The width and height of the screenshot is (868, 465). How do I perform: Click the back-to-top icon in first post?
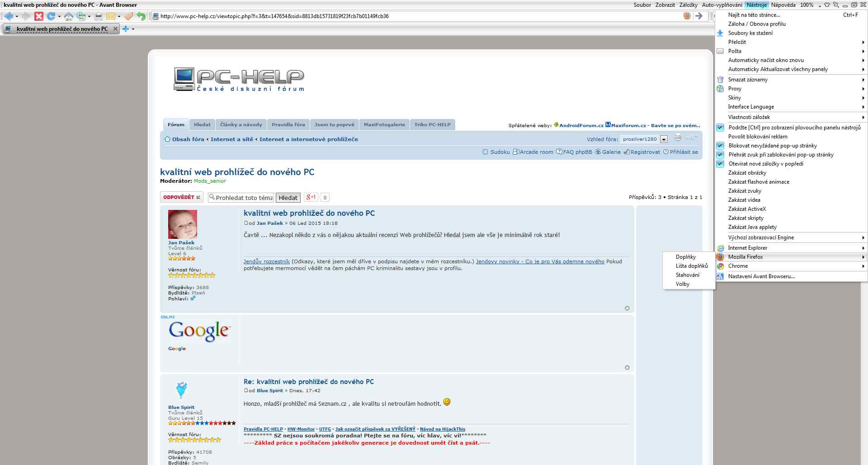(627, 308)
